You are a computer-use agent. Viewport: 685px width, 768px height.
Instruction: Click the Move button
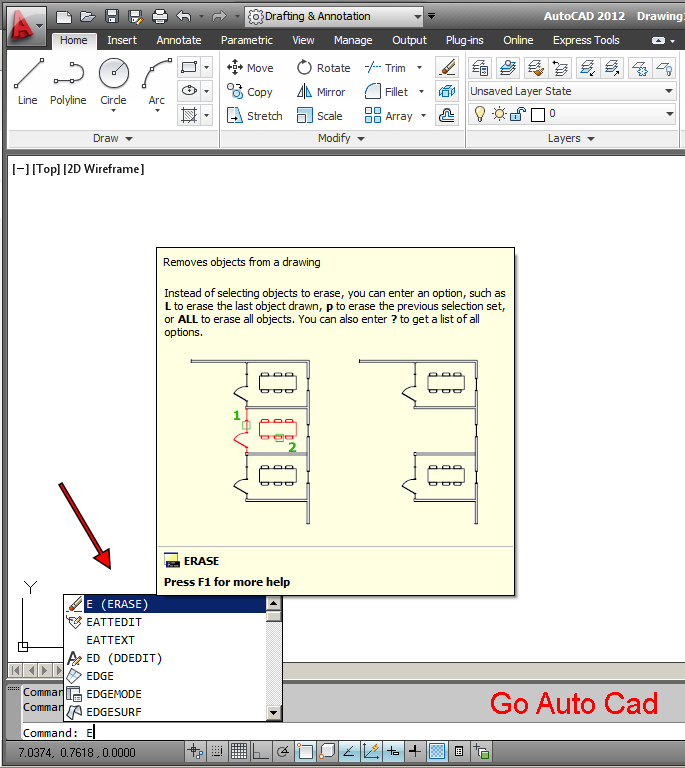[x=250, y=68]
